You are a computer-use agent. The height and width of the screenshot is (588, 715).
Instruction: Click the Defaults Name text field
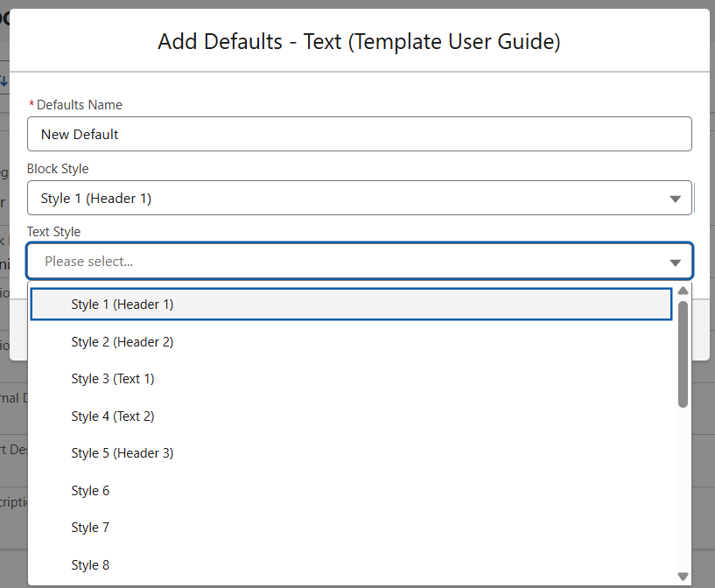[359, 135]
